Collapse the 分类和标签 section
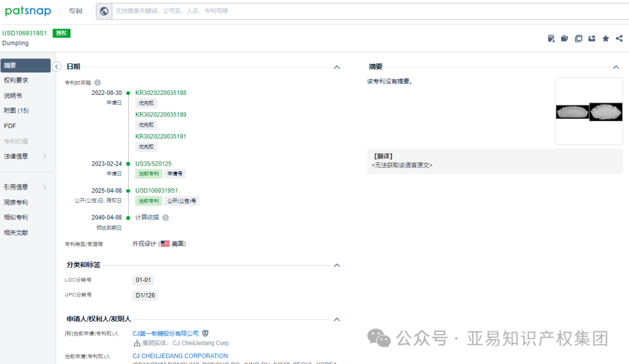Screen dimensions: 629x364 pos(337,265)
